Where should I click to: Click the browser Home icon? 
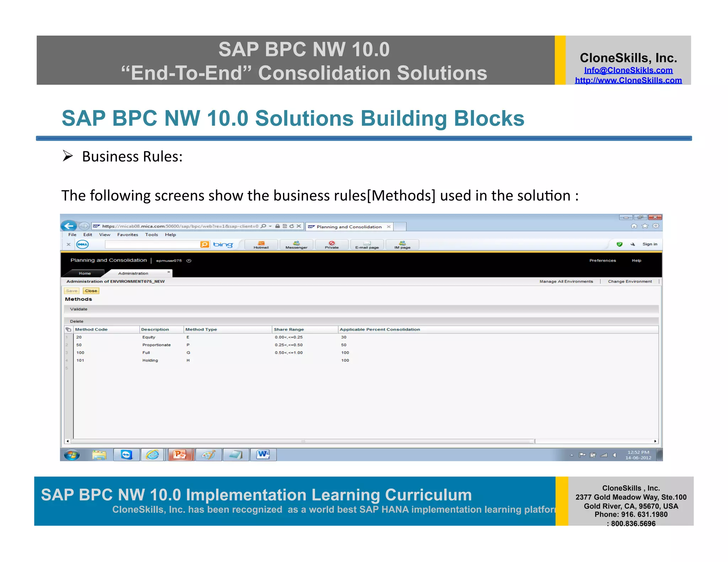click(634, 226)
